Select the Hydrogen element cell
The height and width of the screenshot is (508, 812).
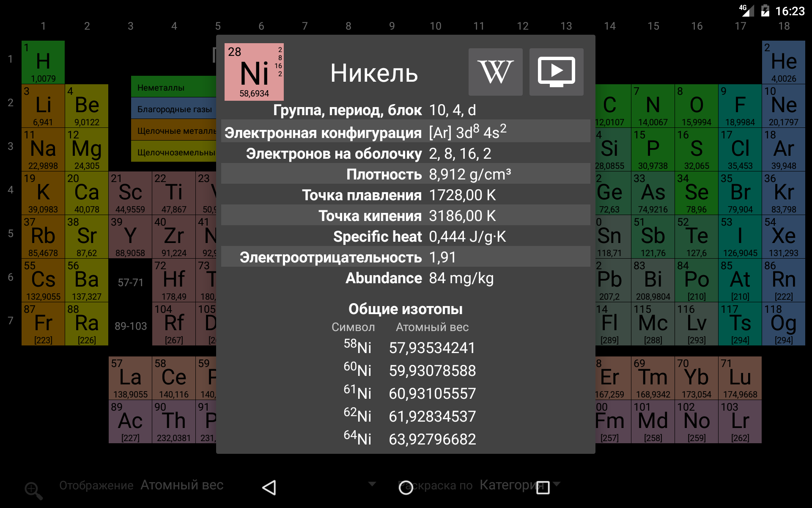pos(43,62)
